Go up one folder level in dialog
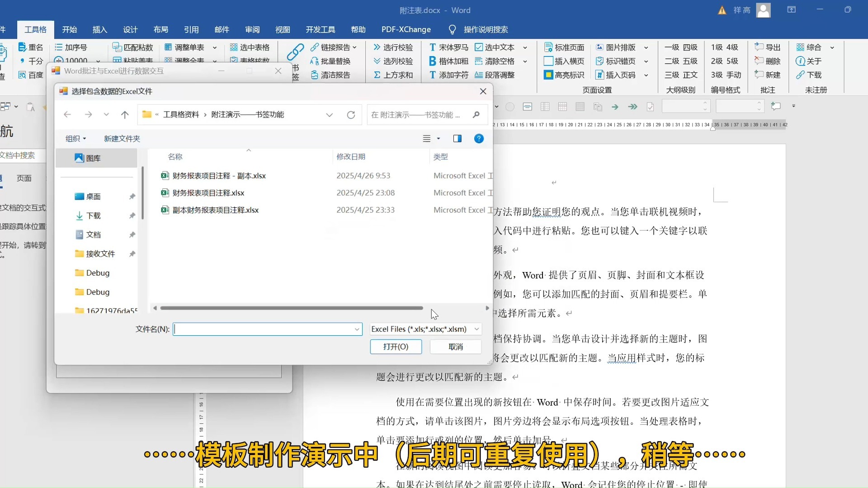Viewport: 868px width, 488px height. pyautogui.click(x=125, y=115)
